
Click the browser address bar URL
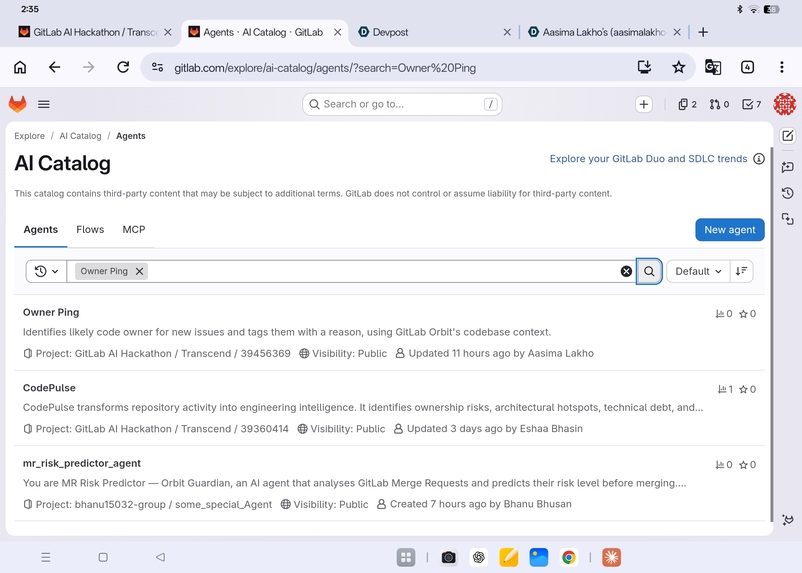click(x=325, y=68)
